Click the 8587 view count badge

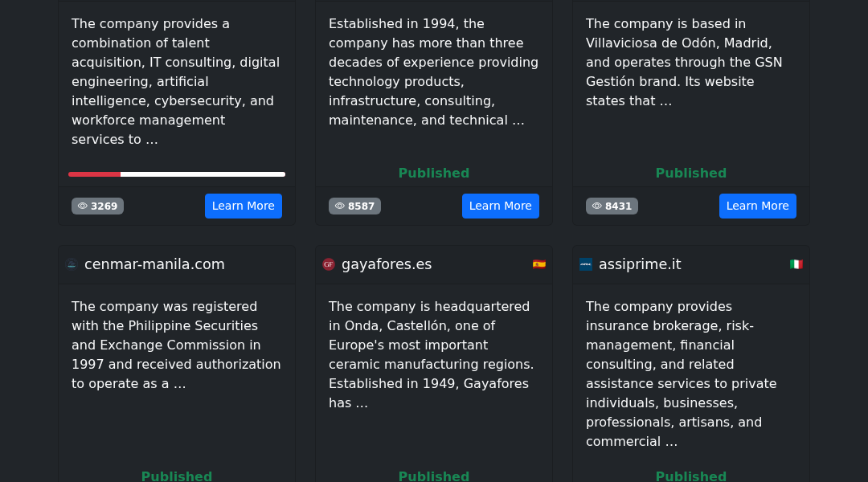pyautogui.click(x=355, y=206)
